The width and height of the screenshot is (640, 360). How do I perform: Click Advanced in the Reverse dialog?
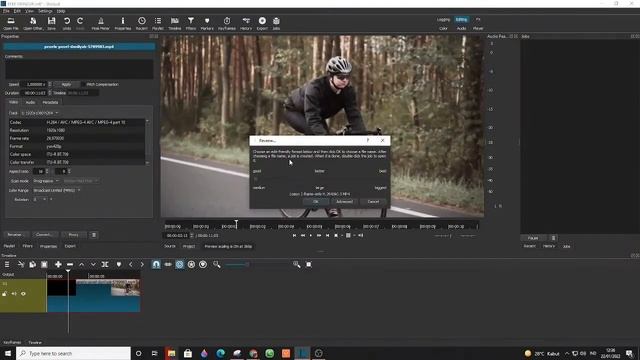344,202
